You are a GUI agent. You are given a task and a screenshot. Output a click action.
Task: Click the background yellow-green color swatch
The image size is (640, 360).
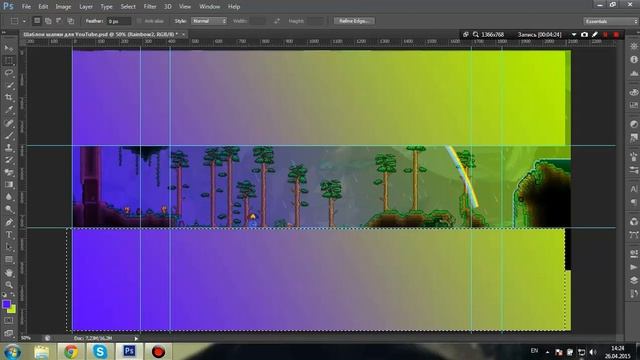tap(12, 309)
